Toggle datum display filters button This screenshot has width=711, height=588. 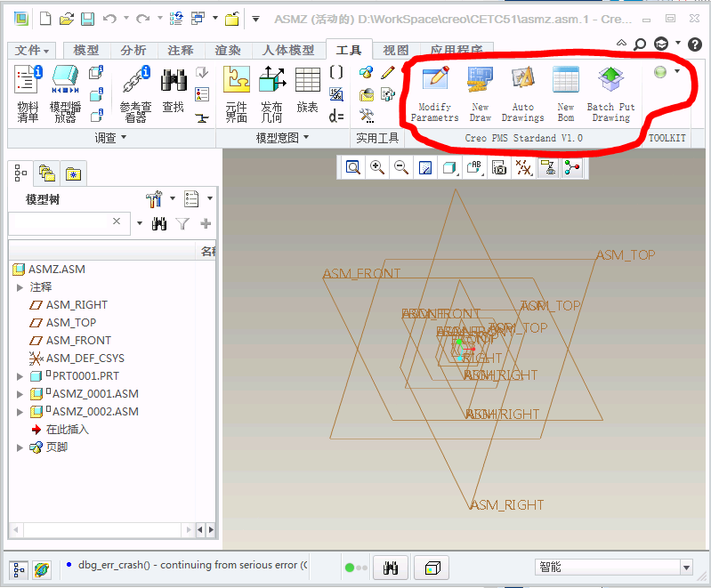pos(523,167)
